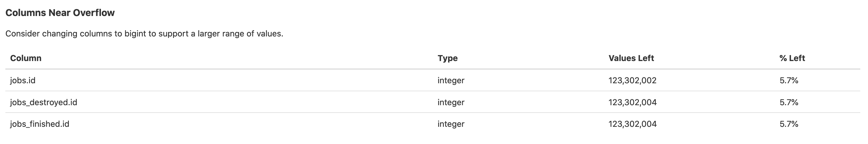Viewport: 868px width, 144px height.
Task: Click the 5.7% value in jobs_destroyed.id row
Action: 789,102
